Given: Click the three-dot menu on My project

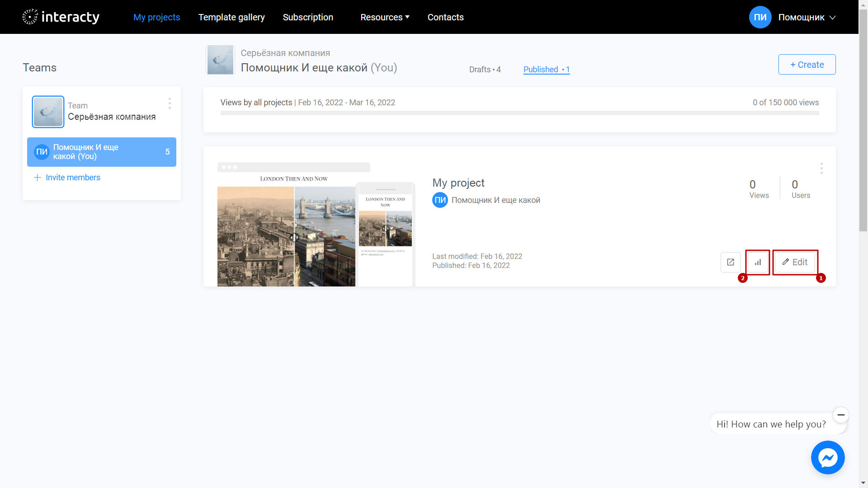Looking at the screenshot, I should tap(821, 168).
